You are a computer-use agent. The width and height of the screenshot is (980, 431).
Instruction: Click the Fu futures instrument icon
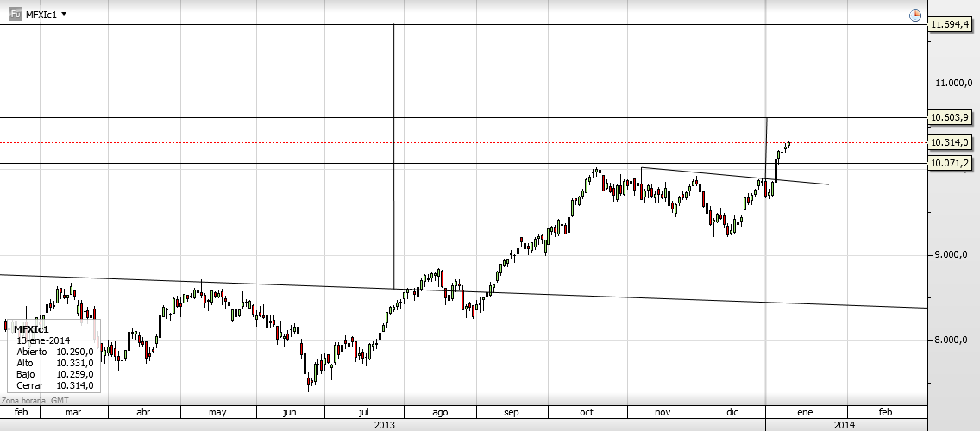(x=15, y=14)
